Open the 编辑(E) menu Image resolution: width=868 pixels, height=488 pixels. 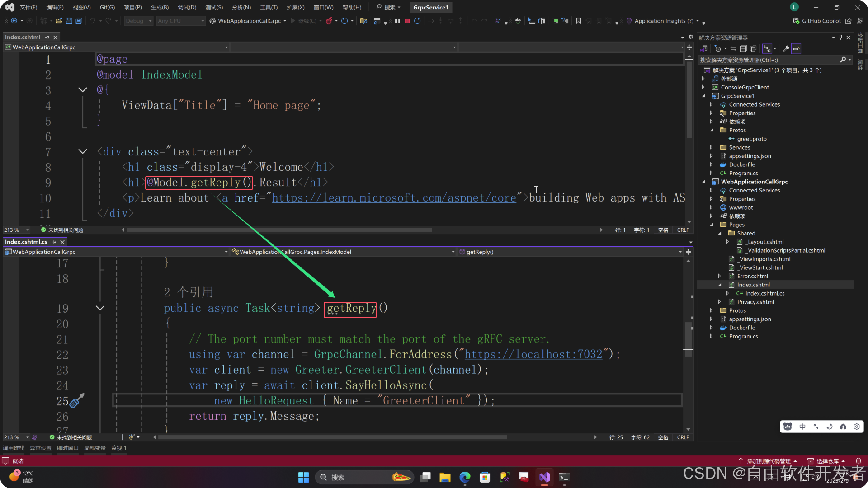coord(55,7)
